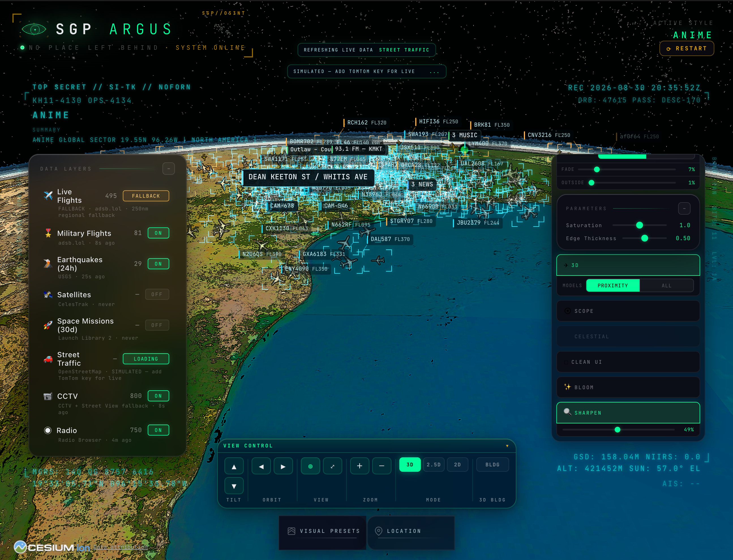Click the SCOPE button
Viewport: 733px width, 560px height.
pyautogui.click(x=628, y=311)
